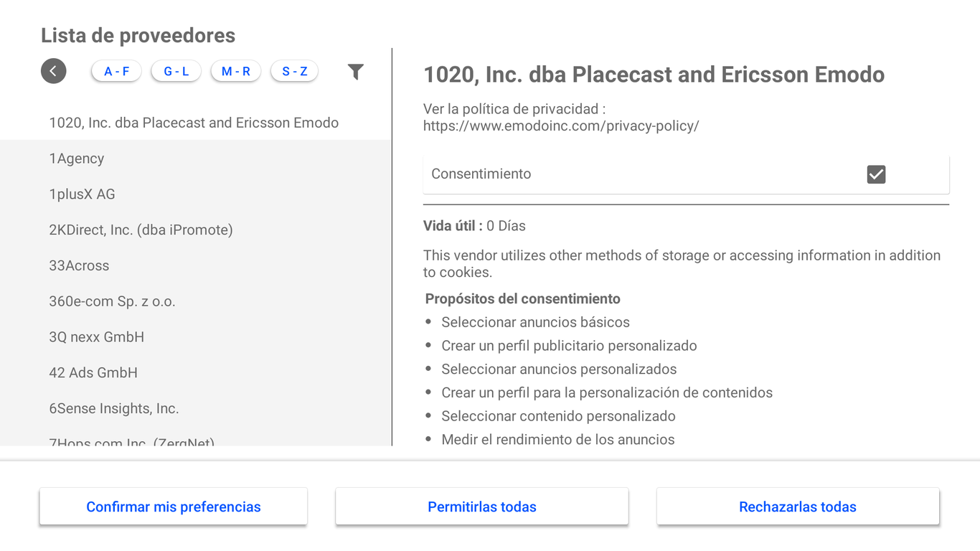Uncheck the Consentimiento checkbox
This screenshot has height=551, width=980.
(x=876, y=174)
